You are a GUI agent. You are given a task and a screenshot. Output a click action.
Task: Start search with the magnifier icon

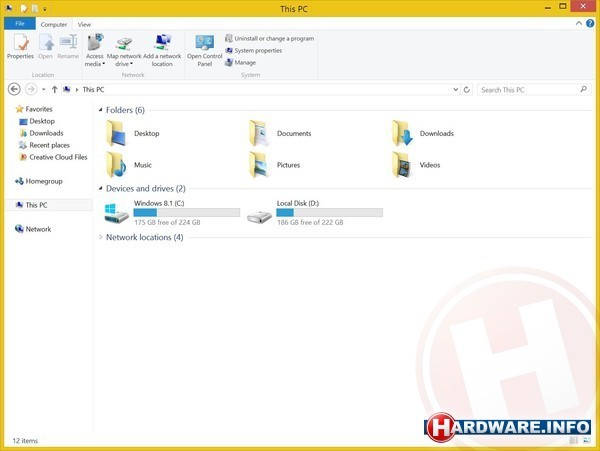(x=583, y=90)
